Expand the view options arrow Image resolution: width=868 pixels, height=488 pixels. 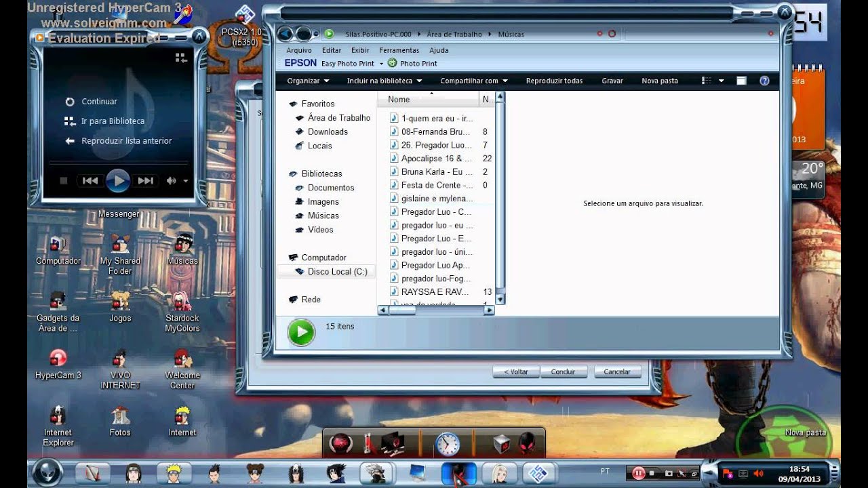click(721, 81)
